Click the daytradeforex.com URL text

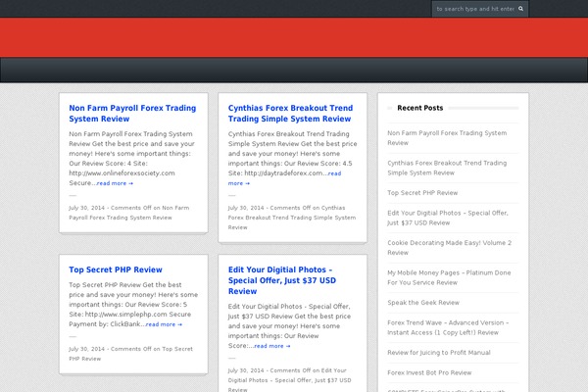(x=283, y=172)
